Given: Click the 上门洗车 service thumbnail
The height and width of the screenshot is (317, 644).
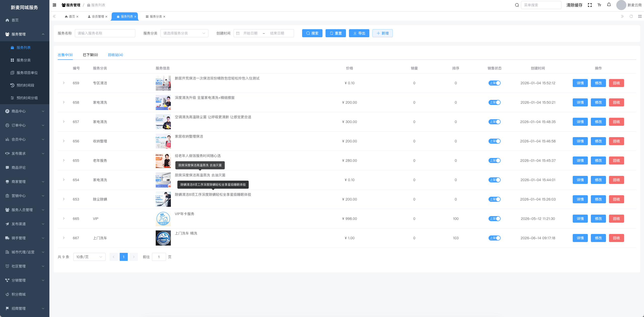Looking at the screenshot, I should point(163,238).
